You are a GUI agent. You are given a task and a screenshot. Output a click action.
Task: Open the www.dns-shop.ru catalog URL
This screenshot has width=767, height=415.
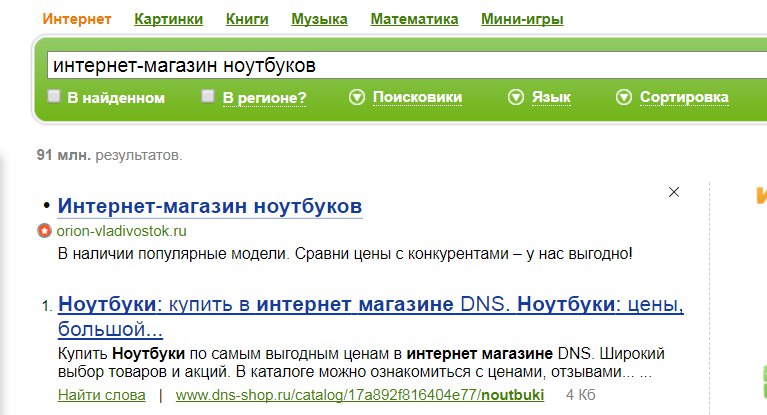[x=360, y=395]
